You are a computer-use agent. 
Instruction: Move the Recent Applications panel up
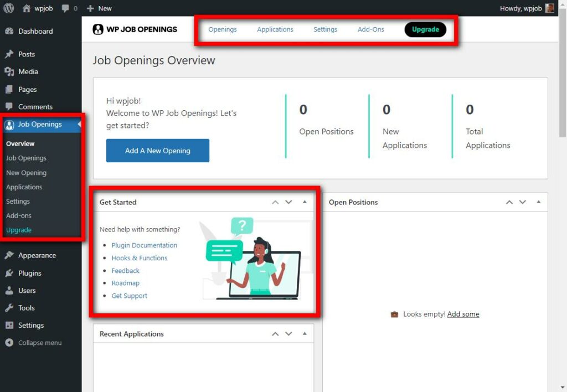(275, 334)
